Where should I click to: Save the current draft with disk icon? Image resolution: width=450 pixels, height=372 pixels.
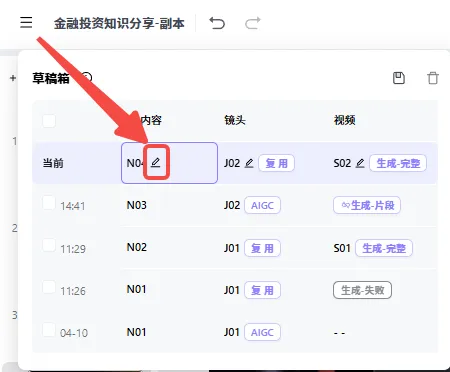pos(399,78)
